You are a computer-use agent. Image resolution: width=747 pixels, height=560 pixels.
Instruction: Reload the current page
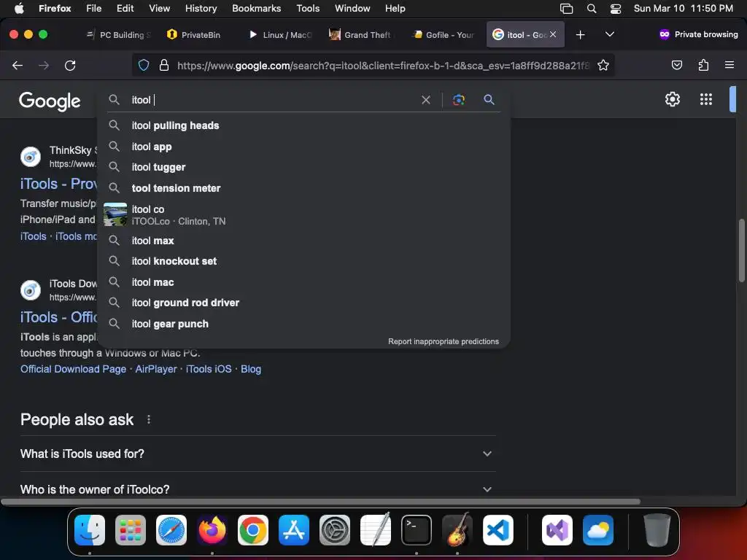70,65
